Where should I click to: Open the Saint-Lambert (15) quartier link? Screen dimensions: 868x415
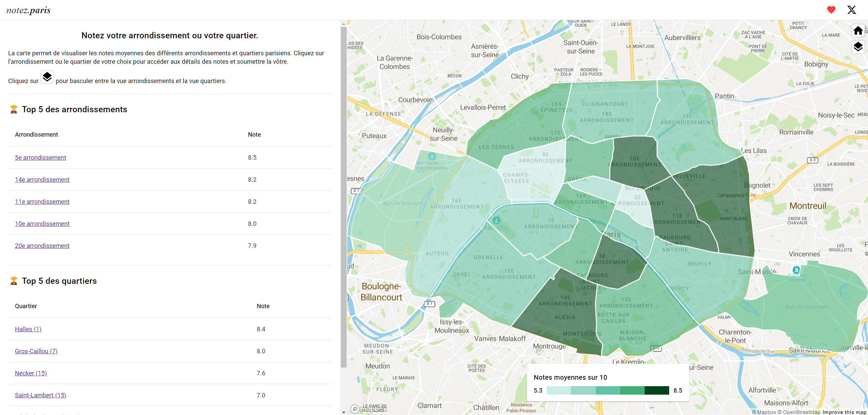click(40, 395)
